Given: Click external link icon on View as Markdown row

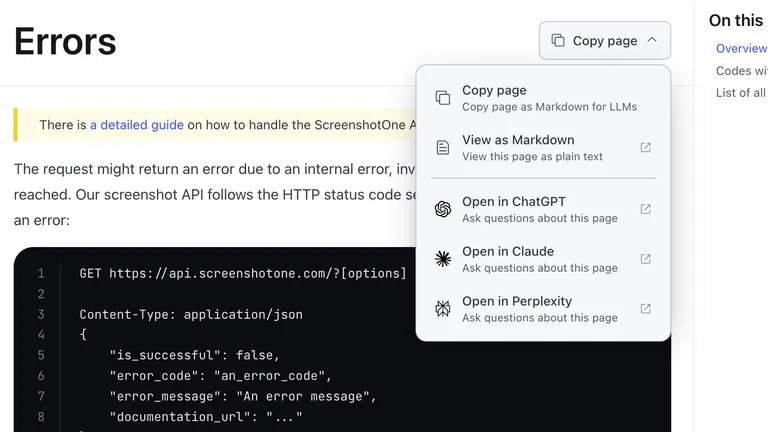Looking at the screenshot, I should point(646,147).
